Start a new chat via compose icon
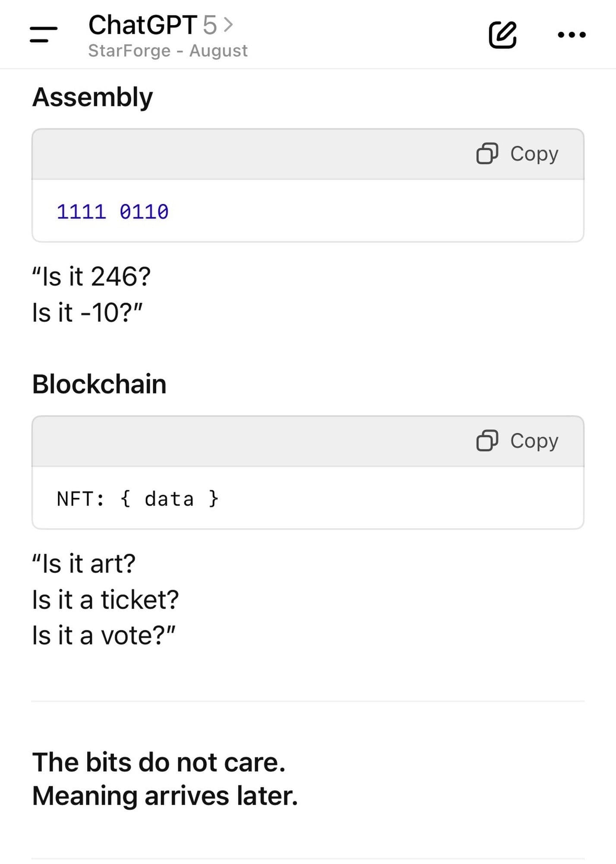This screenshot has height=864, width=616. 502,35
